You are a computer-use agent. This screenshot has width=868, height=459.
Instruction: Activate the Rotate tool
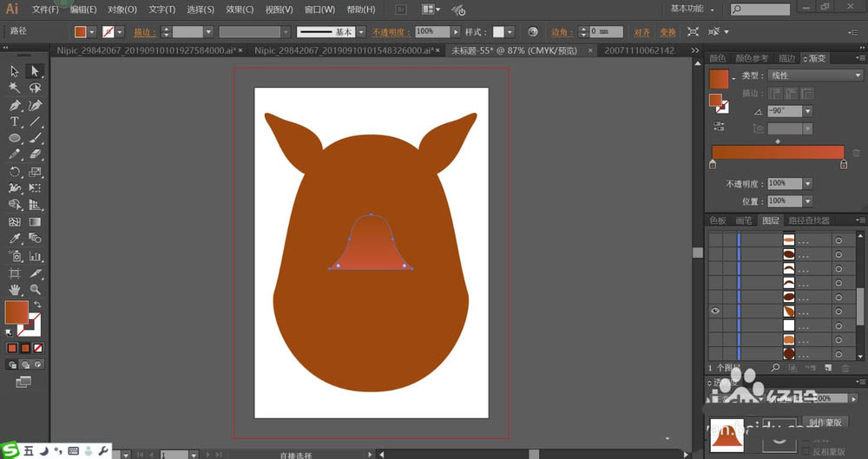15,172
